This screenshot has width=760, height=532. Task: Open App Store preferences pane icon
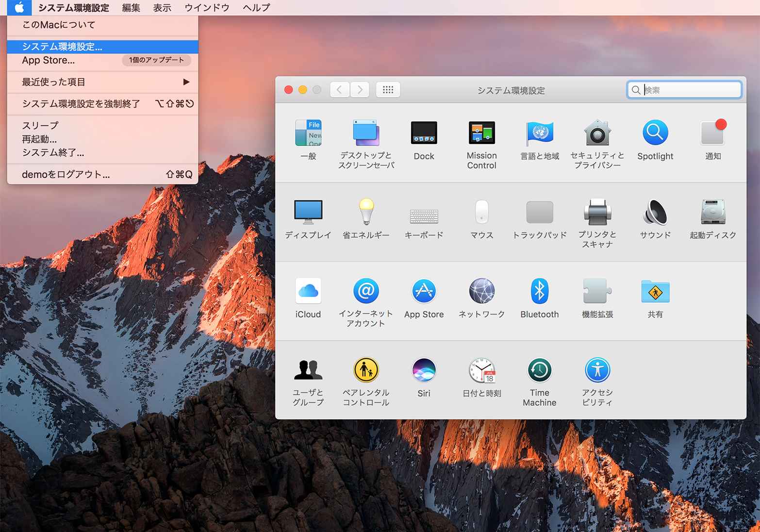[424, 291]
